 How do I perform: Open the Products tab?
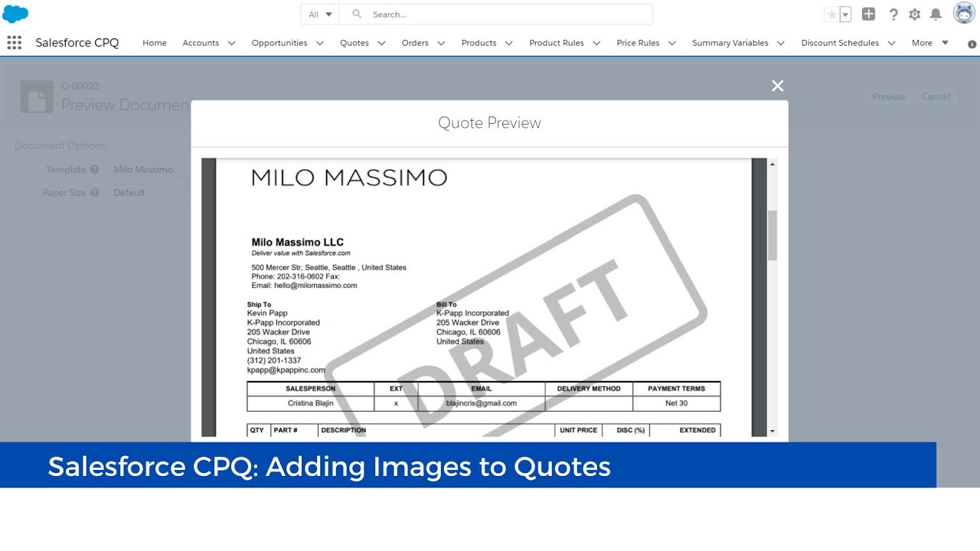(479, 43)
